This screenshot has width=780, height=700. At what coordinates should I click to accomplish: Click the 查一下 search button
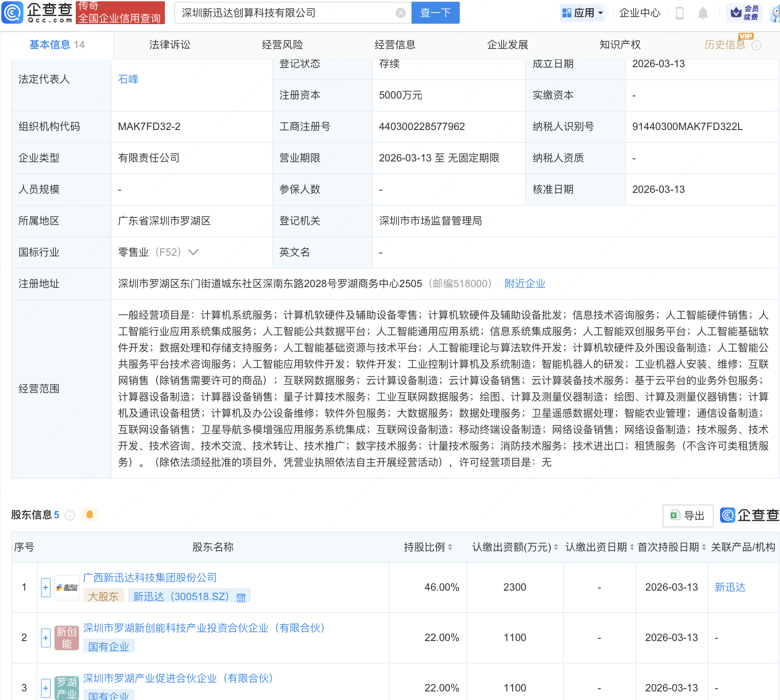[x=435, y=12]
